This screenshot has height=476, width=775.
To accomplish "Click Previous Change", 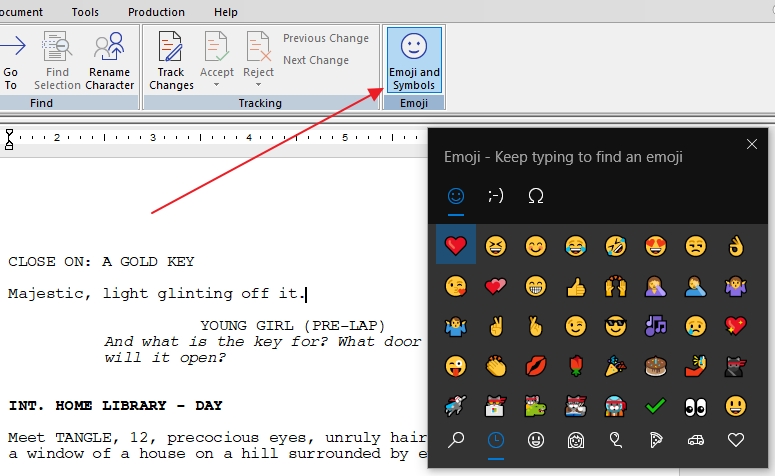I will point(326,38).
